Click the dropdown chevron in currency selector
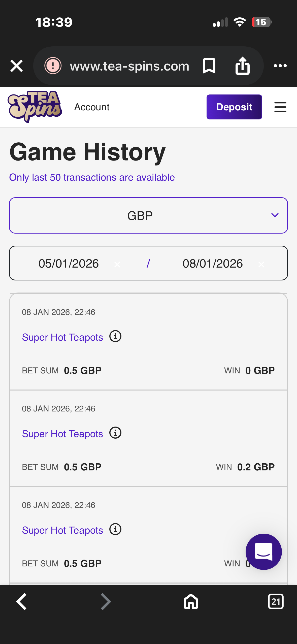The image size is (297, 644). (275, 215)
